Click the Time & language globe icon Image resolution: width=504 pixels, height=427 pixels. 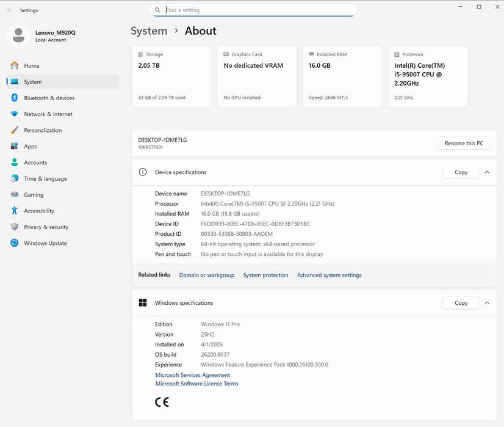pos(14,179)
